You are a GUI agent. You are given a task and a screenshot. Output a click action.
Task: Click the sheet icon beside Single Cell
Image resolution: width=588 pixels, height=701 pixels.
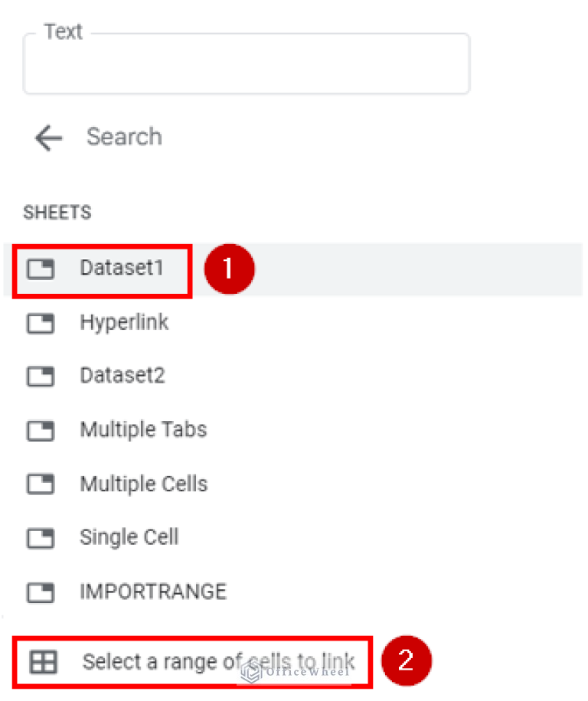point(40,538)
